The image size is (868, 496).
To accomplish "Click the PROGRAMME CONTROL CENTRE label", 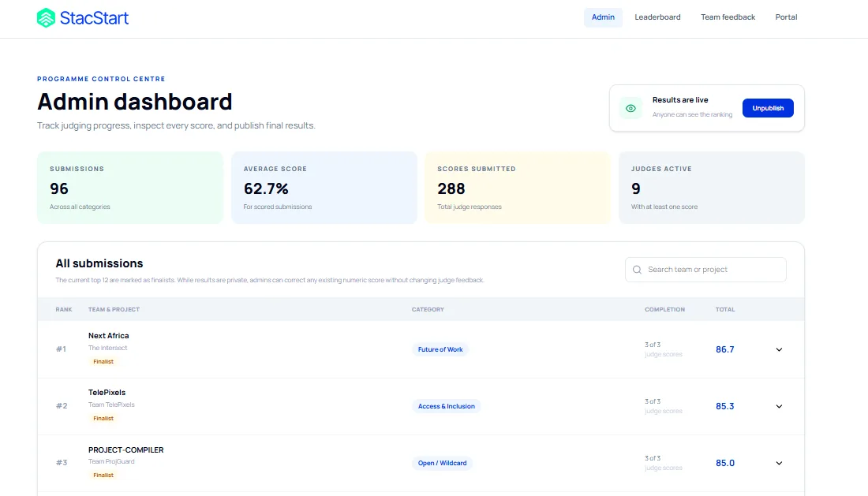I will [x=101, y=79].
